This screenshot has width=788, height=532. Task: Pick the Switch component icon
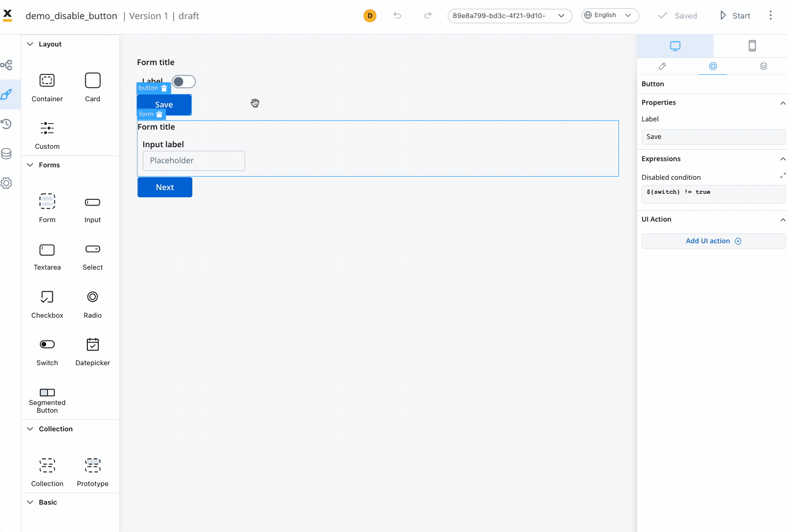(47, 345)
